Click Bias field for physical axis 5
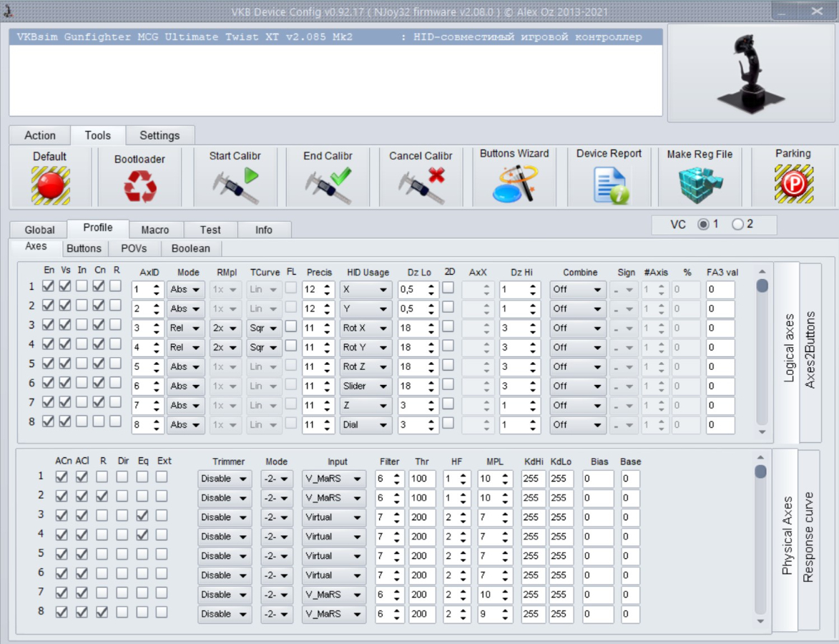The width and height of the screenshot is (839, 644). [x=598, y=556]
